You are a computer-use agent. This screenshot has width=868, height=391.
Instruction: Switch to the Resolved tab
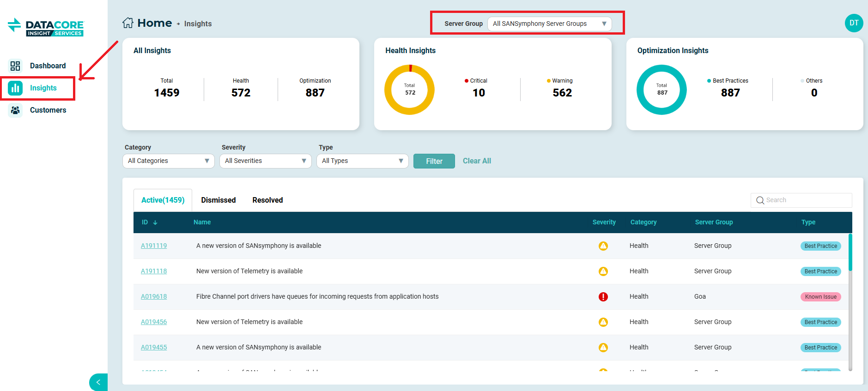coord(267,200)
